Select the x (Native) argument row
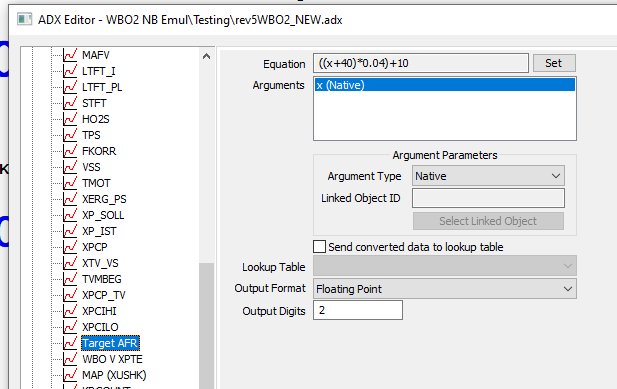 pyautogui.click(x=445, y=85)
